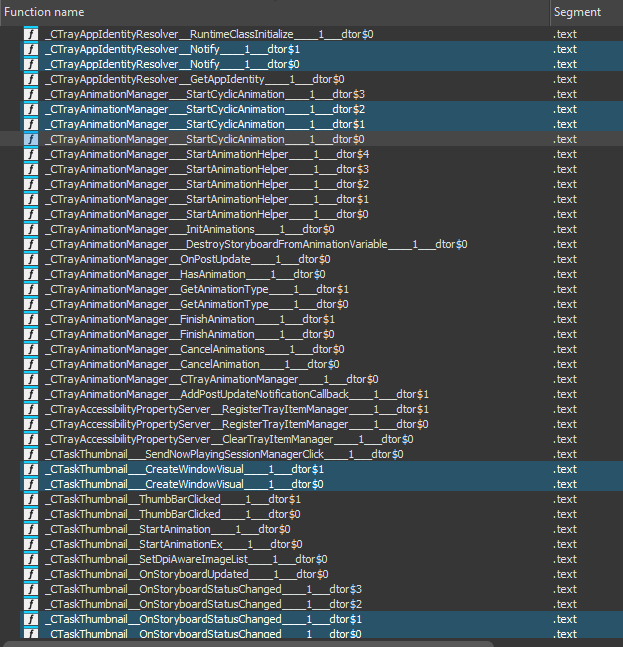Click function icon beside CancelAnimation dtor$0
The height and width of the screenshot is (647, 623).
click(x=31, y=364)
